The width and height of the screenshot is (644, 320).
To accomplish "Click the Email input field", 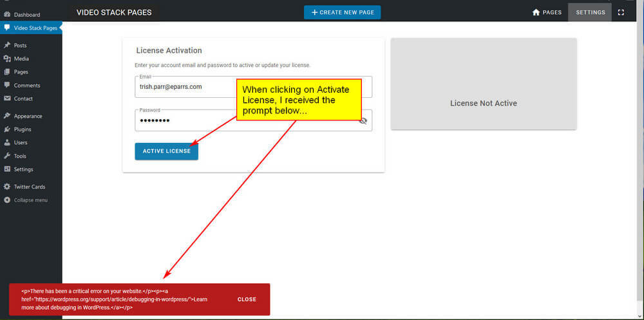I will 253,87.
